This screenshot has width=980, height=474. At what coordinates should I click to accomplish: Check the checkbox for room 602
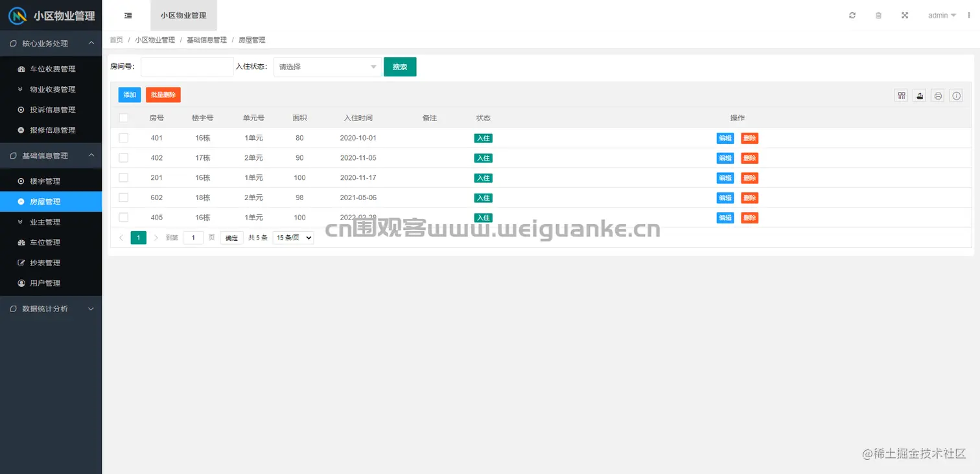pyautogui.click(x=124, y=198)
